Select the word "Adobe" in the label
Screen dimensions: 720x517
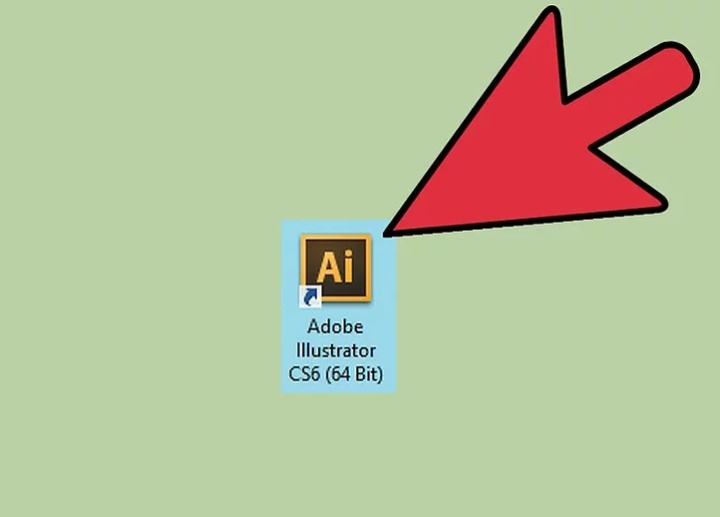[336, 327]
